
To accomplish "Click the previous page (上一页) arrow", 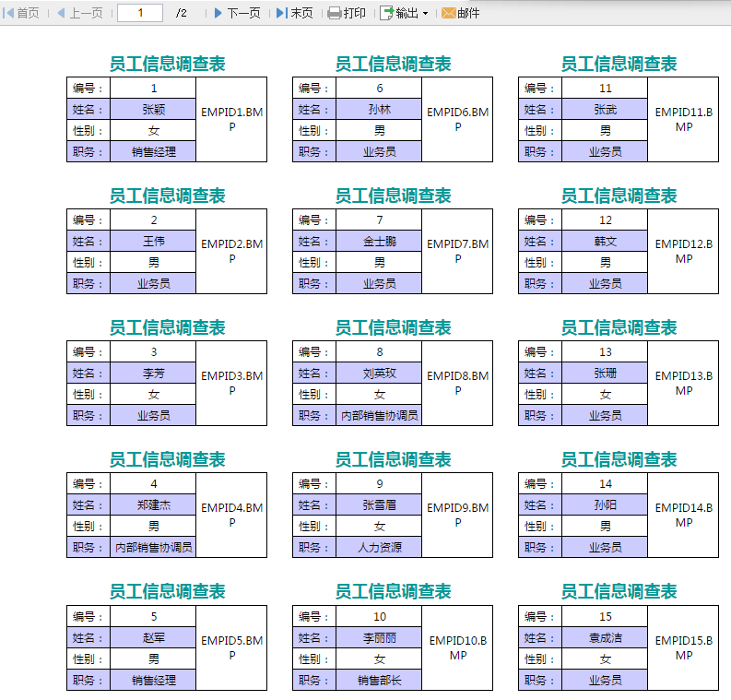I will point(61,13).
